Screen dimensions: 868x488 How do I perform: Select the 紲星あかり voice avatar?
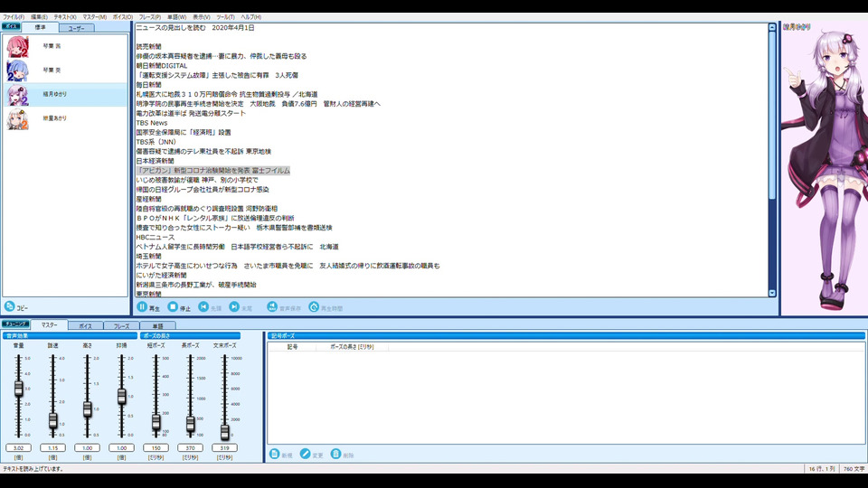point(17,118)
